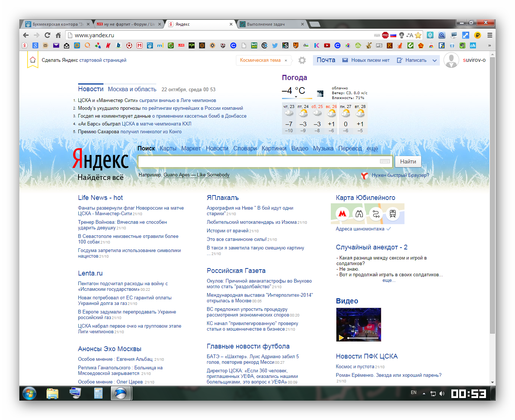Open the Evernote elephant bookmark
Viewport: 515px width, 420px height.
(463, 45)
